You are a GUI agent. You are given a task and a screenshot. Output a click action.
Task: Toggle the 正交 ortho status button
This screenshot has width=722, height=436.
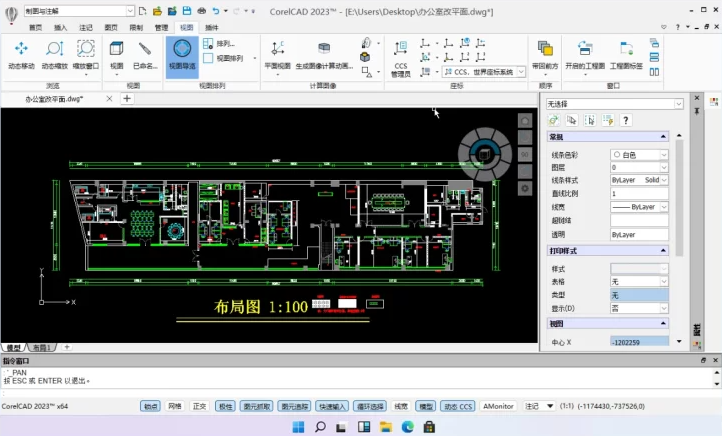point(199,406)
